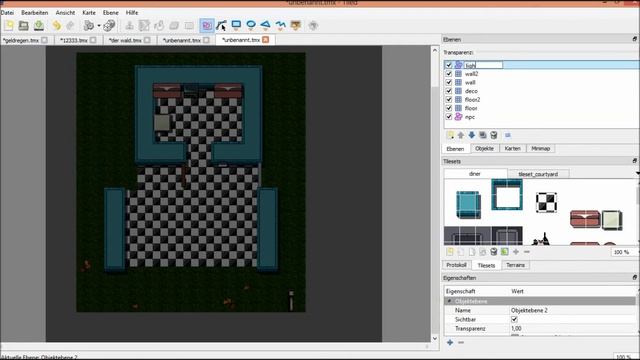Select the Rectangular select tool

pos(189,26)
